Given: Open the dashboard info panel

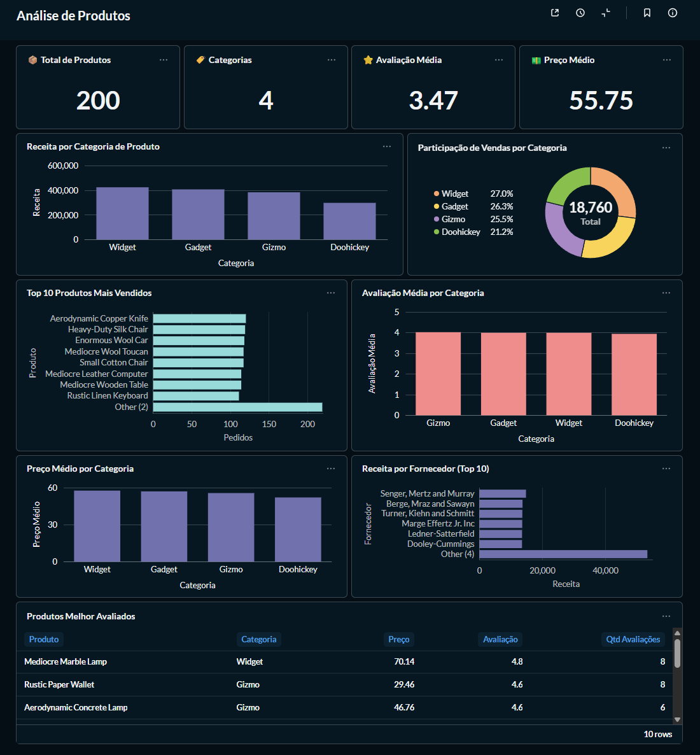Looking at the screenshot, I should [672, 12].
